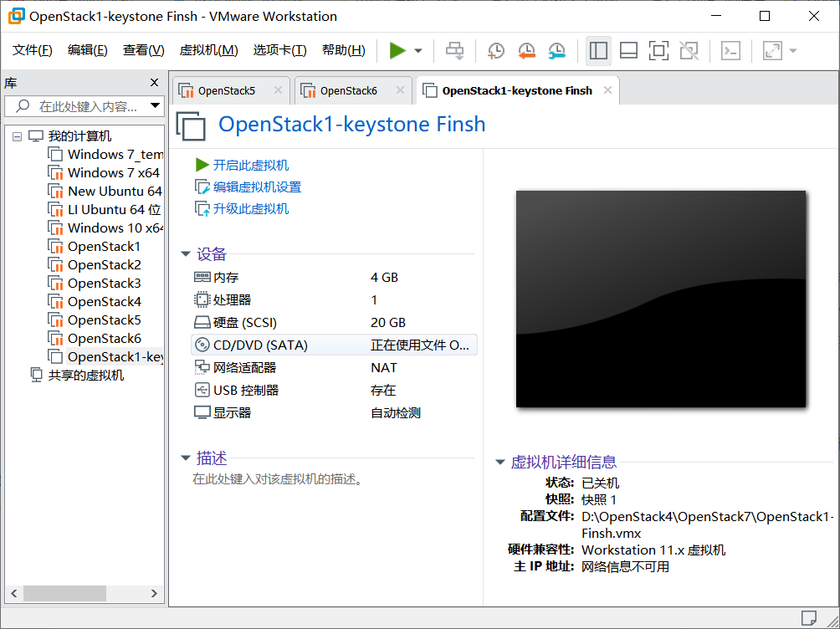Click the green power-on play toolbar button
This screenshot has width=840, height=629.
tap(397, 51)
